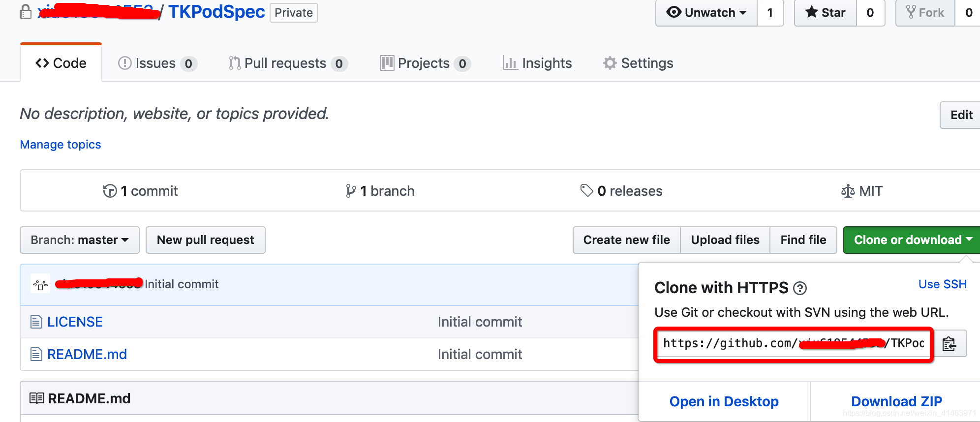Open the Insights tab
Screen dimensions: 980x422
[537, 63]
